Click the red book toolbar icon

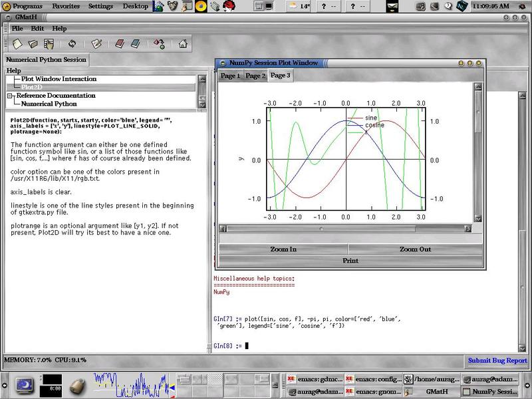click(120, 44)
